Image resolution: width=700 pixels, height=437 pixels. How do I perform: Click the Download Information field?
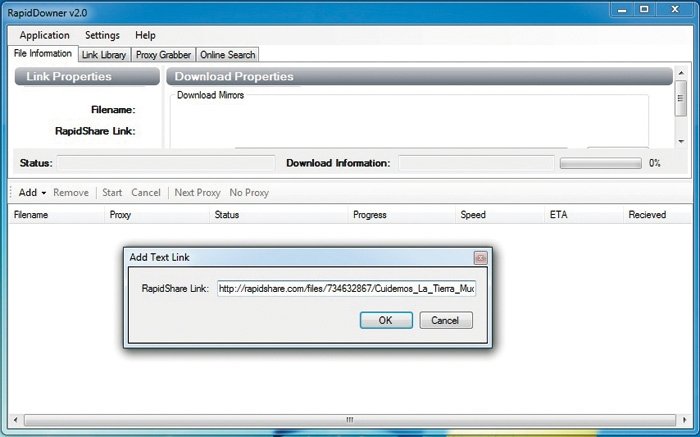click(x=476, y=163)
